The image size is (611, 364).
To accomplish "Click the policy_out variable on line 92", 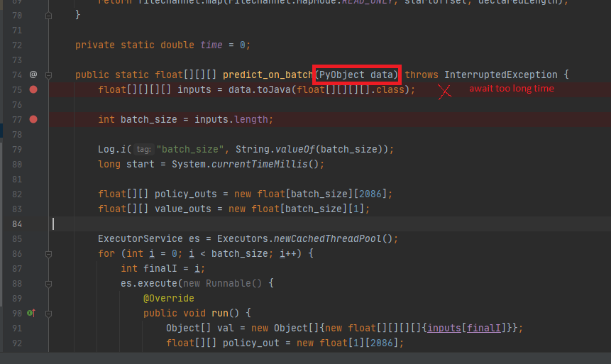I will [251, 343].
